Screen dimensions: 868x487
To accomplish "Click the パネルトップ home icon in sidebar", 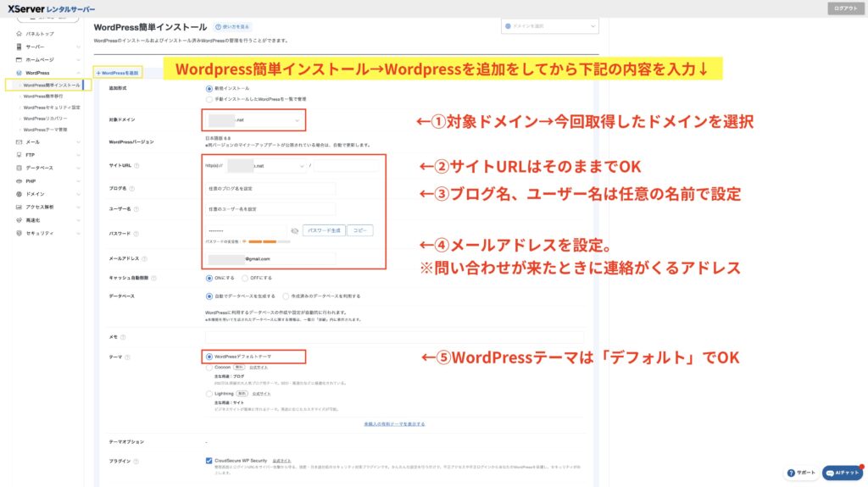I will click(19, 34).
